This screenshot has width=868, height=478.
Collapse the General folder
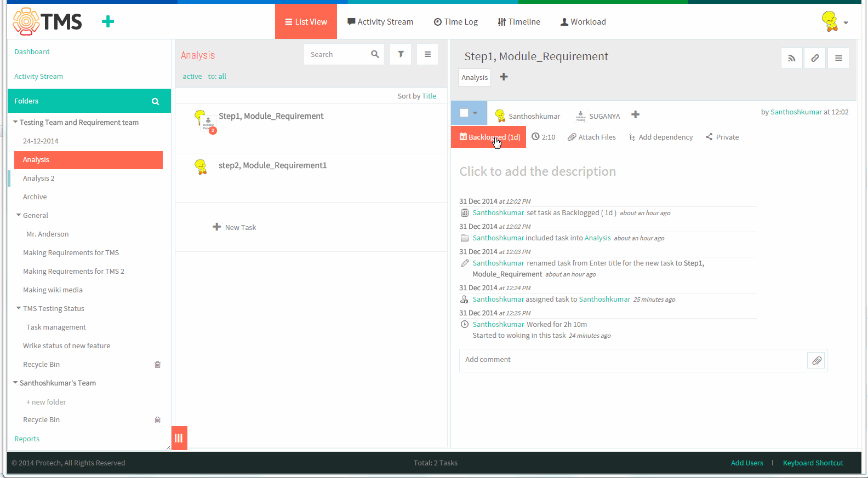(19, 215)
